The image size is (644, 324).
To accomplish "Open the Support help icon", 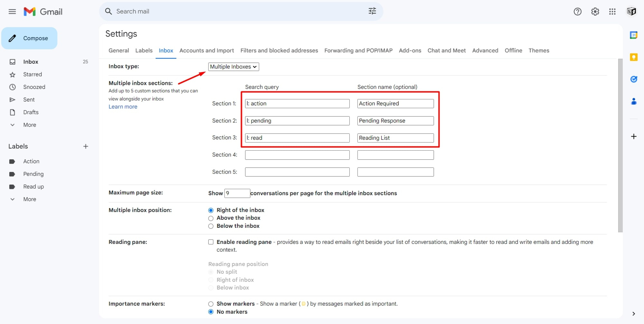I will pos(577,12).
